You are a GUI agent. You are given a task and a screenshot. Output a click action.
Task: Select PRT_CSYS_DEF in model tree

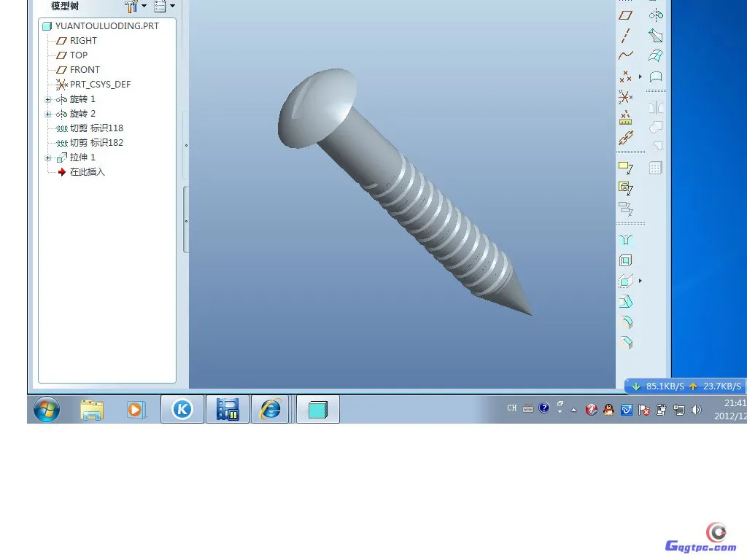click(100, 85)
